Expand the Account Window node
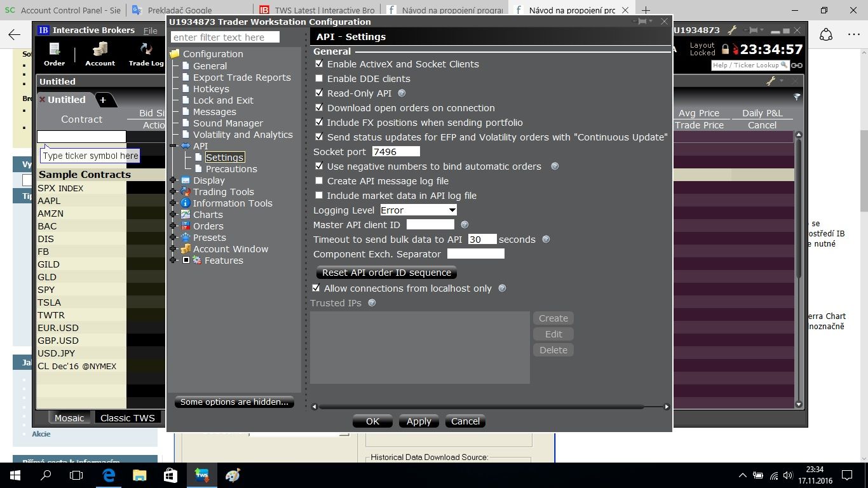 click(173, 249)
